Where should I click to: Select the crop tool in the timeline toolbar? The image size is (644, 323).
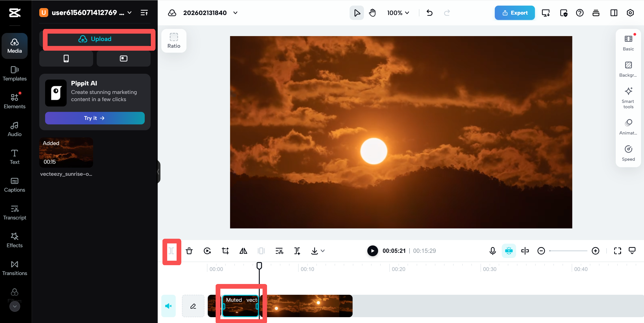click(x=225, y=251)
